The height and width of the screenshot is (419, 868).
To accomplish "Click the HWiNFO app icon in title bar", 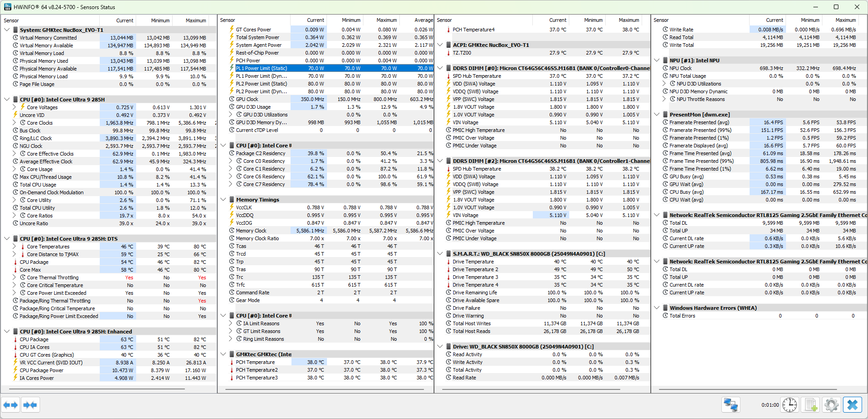I will click(7, 7).
